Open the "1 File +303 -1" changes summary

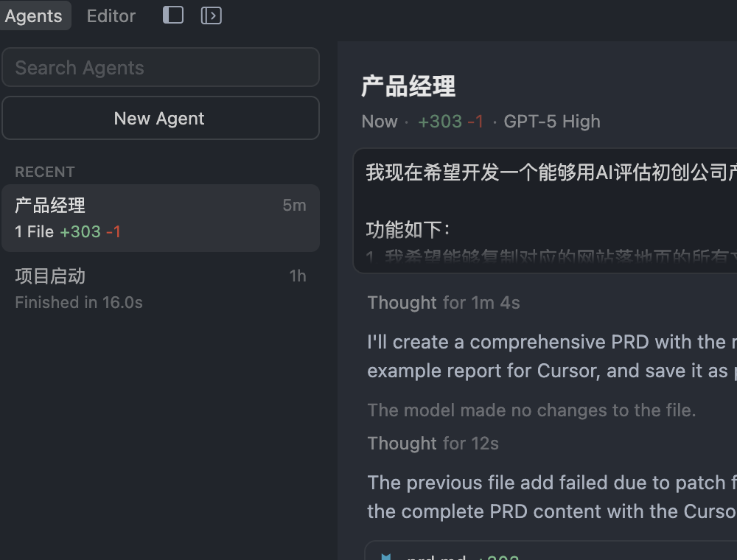(x=68, y=232)
